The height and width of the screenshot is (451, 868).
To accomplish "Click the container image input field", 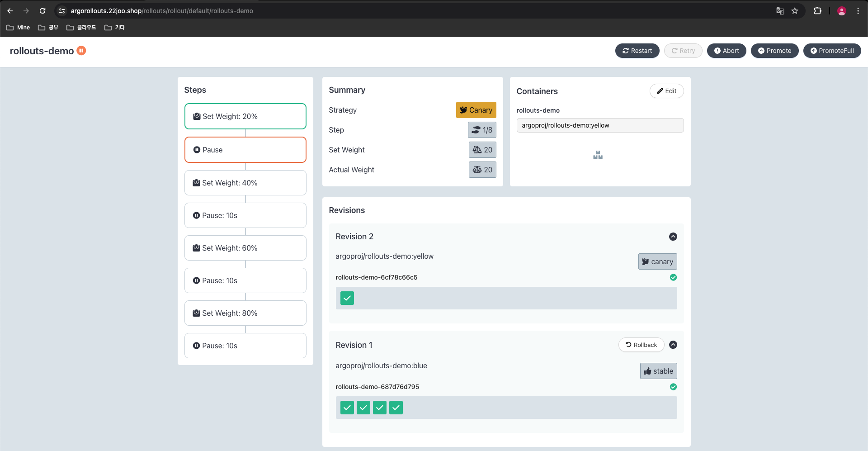I will tap(600, 125).
